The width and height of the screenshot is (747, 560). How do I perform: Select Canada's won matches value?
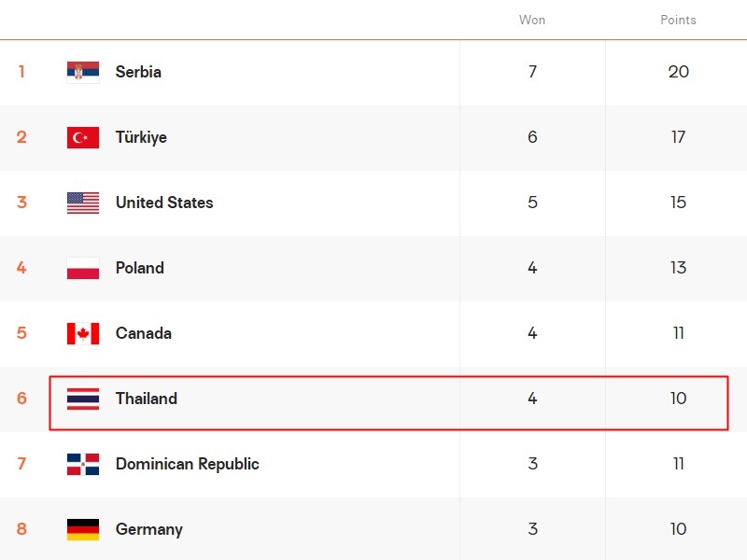[532, 333]
